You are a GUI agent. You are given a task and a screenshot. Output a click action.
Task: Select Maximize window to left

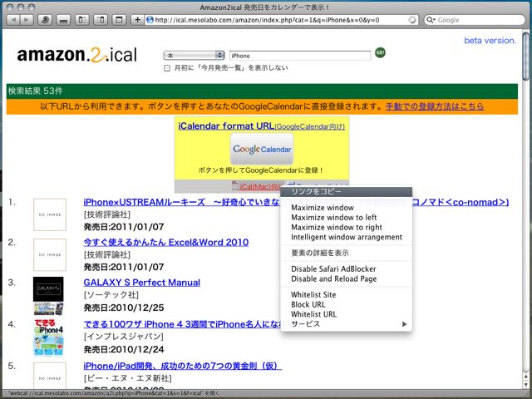347,218
